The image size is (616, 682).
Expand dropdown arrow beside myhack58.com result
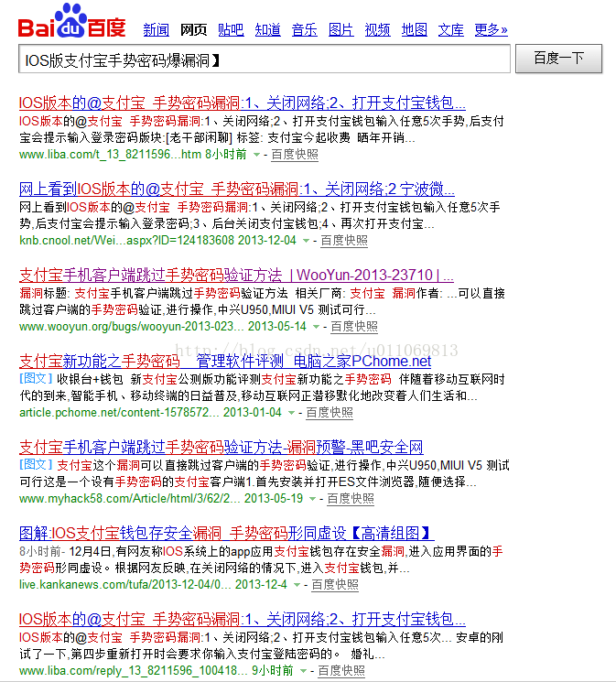pyautogui.click(x=312, y=498)
